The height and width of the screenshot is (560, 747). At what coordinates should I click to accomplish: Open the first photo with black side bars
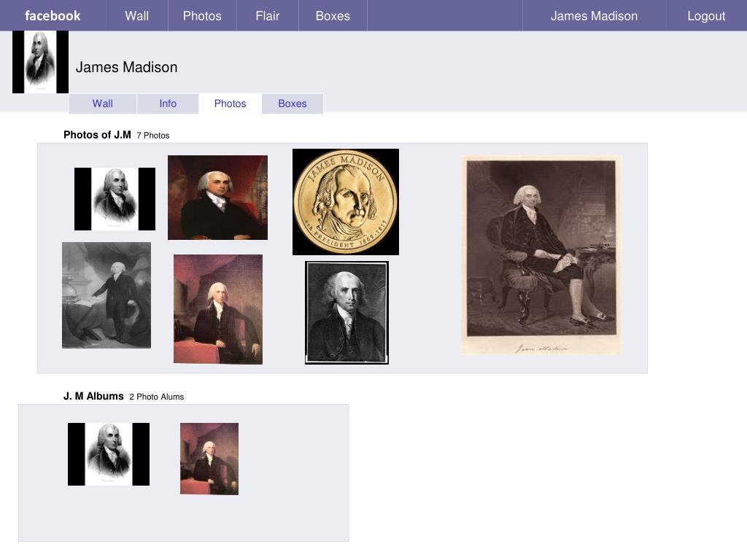(115, 199)
